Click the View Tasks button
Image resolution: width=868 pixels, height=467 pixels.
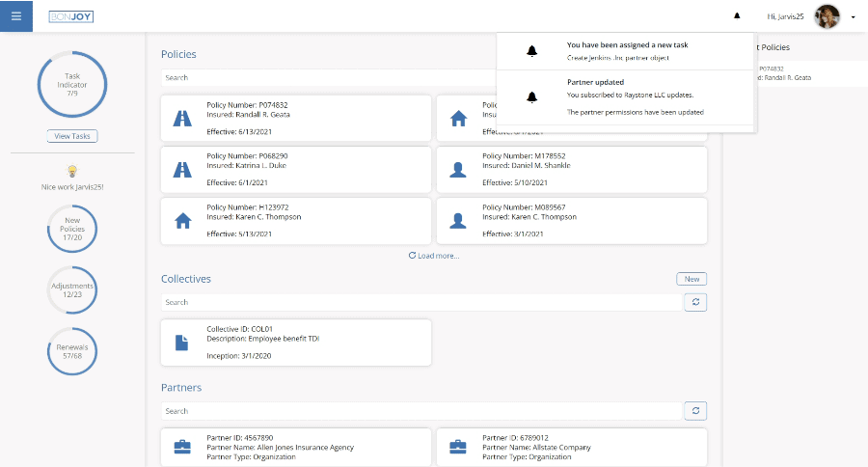pyautogui.click(x=72, y=136)
